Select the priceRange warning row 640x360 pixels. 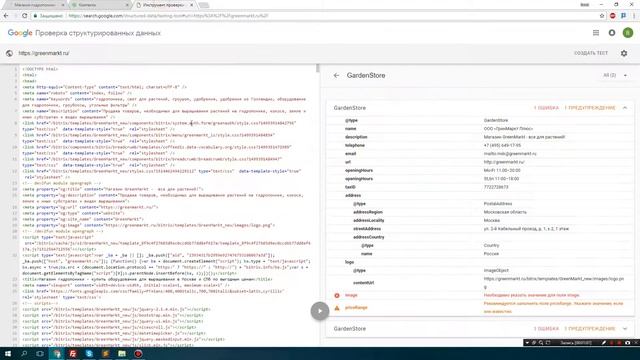coord(480,307)
